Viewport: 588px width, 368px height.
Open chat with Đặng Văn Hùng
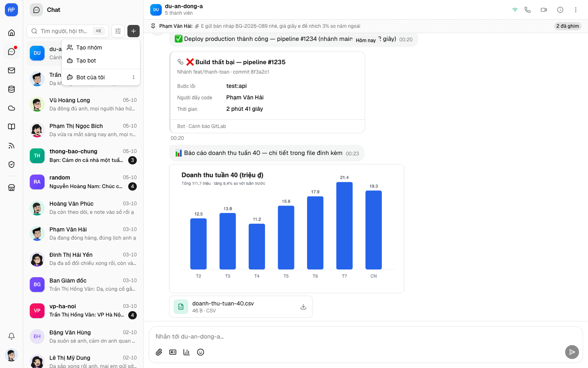point(83,337)
